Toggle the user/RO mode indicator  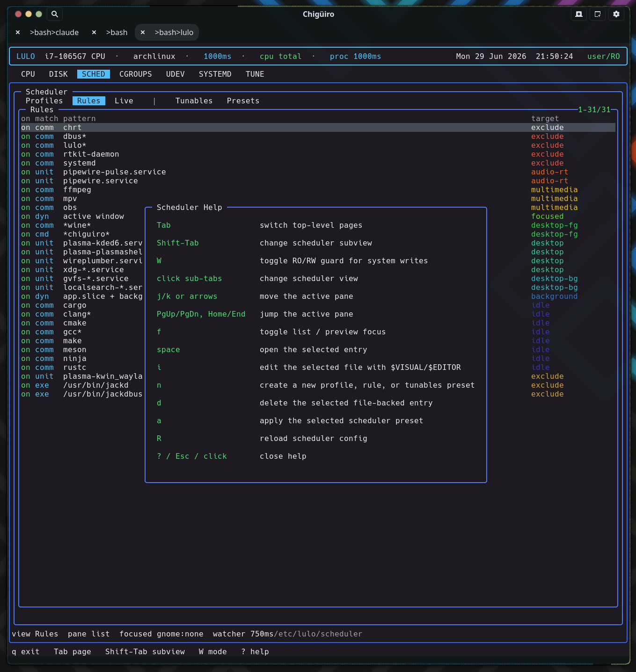pos(604,56)
